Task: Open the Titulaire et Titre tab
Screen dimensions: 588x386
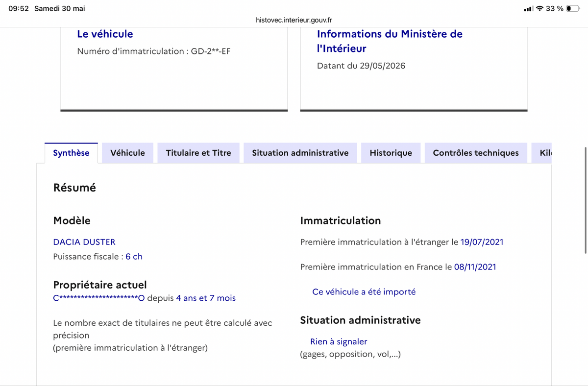Action: coord(198,153)
